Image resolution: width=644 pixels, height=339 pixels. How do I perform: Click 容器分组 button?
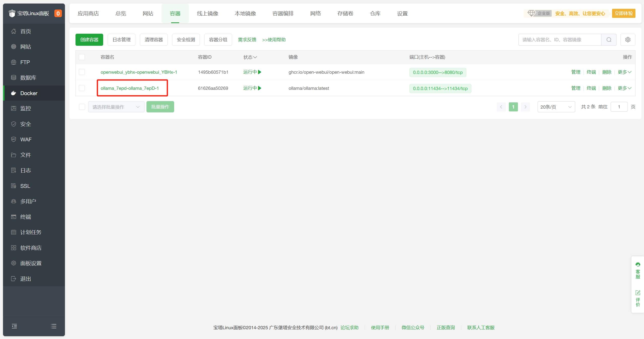click(218, 40)
